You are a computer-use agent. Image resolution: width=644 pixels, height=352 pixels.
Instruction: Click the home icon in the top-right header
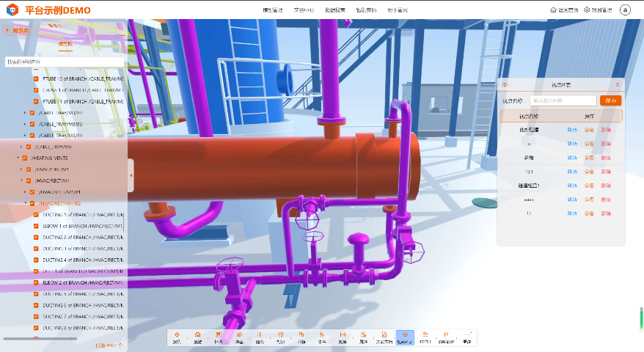[553, 10]
